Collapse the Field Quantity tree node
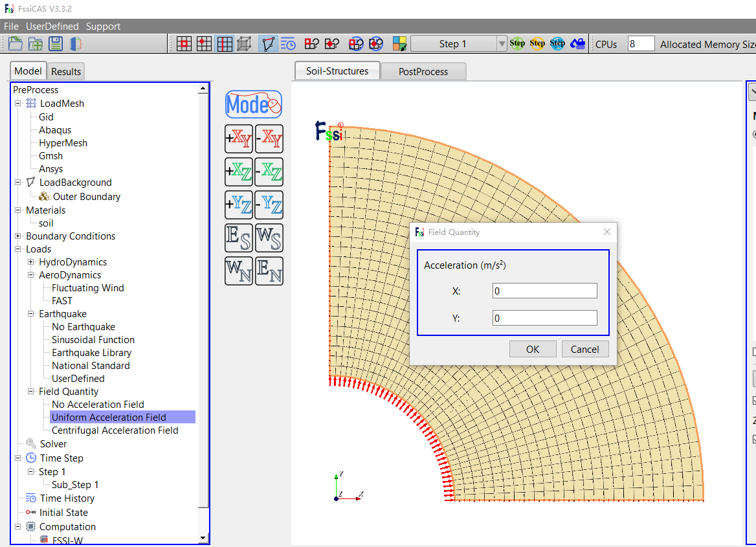Screen dimensions: 756x547 (31, 391)
